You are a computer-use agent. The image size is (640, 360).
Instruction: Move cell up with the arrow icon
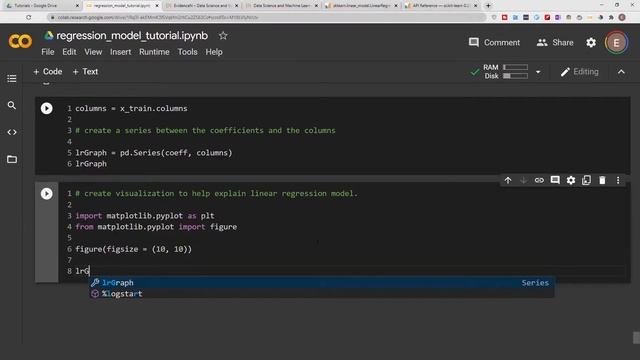[508, 180]
